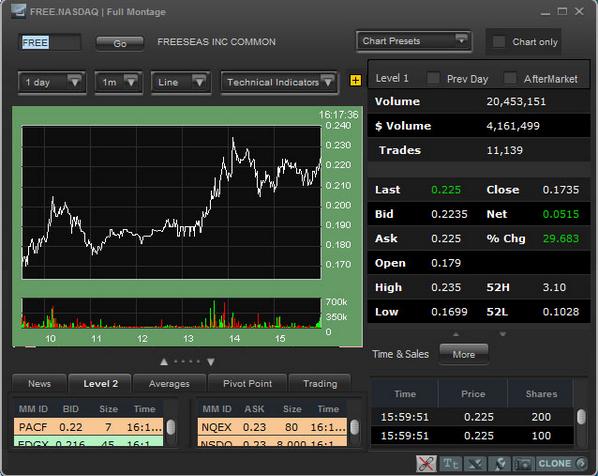The image size is (598, 476).
Task: Click the Trades value 11,139
Action: 505,150
